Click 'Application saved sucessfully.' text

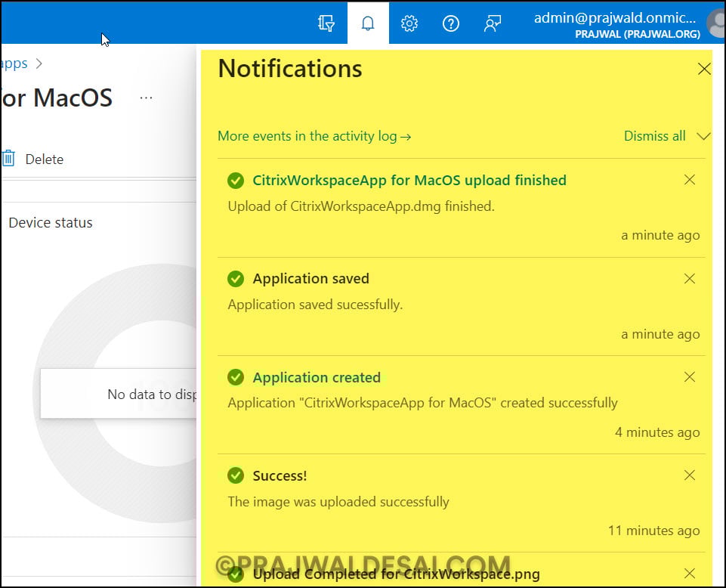315,305
